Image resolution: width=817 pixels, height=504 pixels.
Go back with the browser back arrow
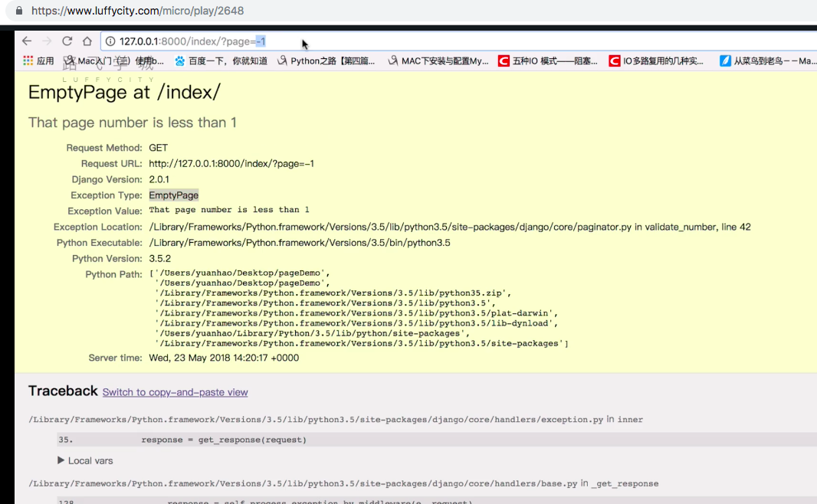click(x=27, y=41)
